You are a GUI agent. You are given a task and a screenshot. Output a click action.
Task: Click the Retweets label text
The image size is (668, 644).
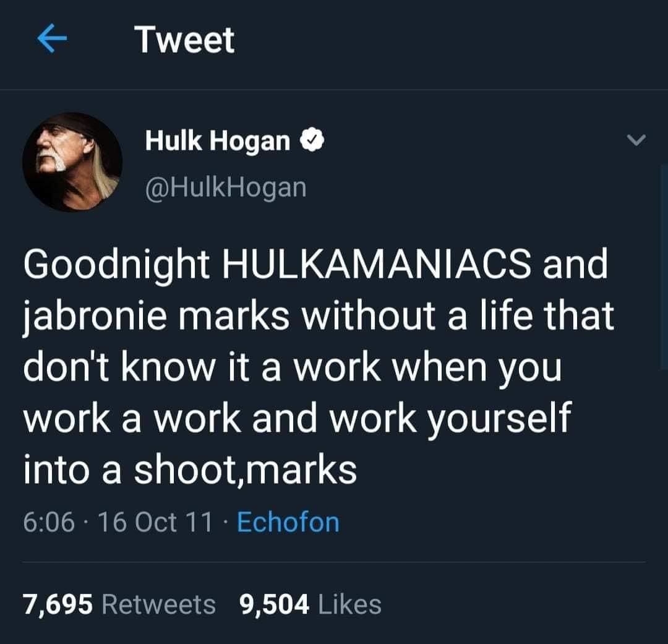159,605
